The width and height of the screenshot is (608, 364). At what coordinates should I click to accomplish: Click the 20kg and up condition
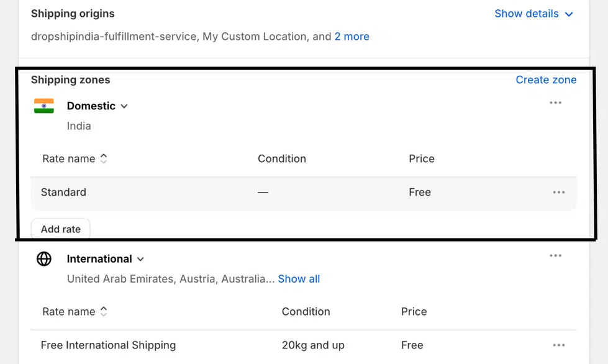pyautogui.click(x=313, y=345)
